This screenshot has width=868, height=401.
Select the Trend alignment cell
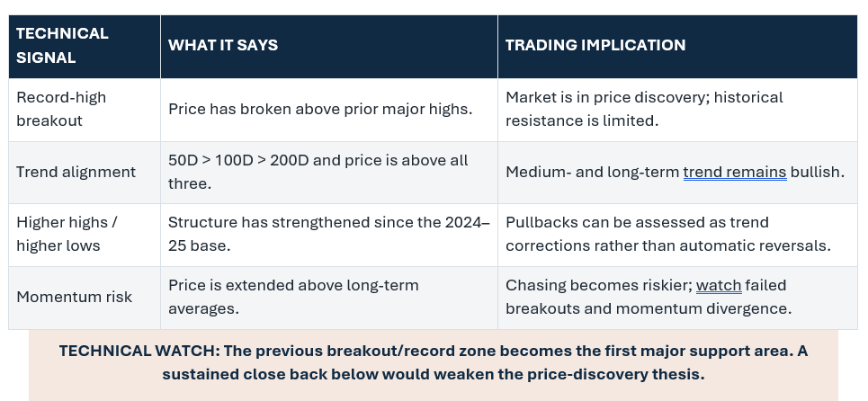85,172
